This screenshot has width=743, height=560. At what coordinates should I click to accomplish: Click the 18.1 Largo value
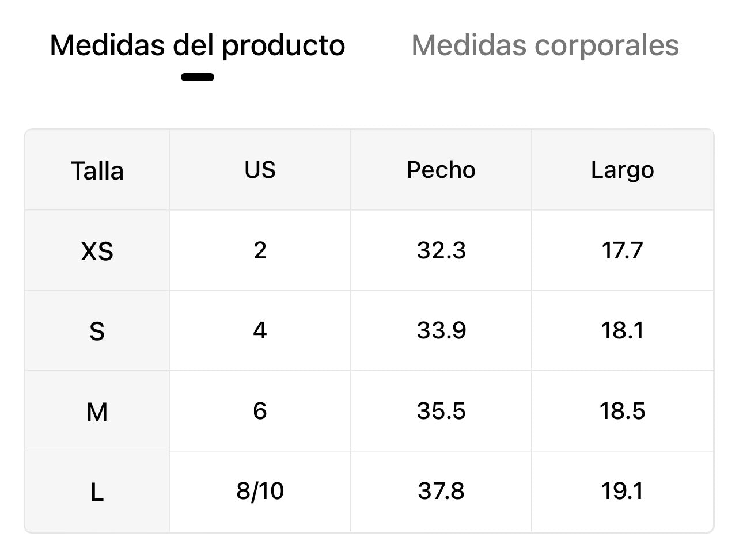click(x=622, y=330)
